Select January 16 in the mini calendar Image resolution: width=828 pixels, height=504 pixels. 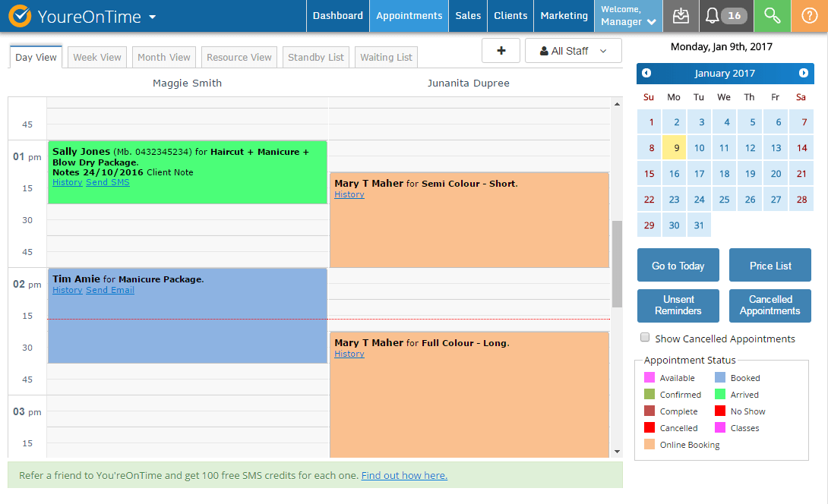(675, 174)
